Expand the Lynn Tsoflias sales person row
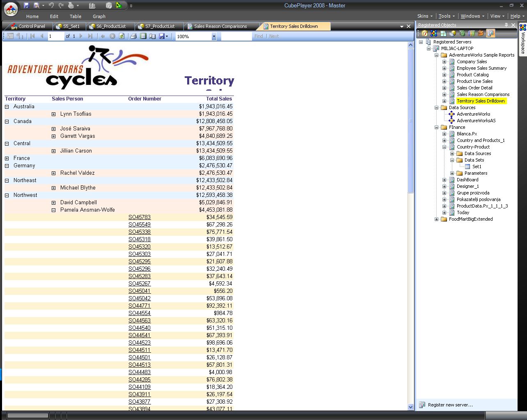Image resolution: width=527 pixels, height=420 pixels. pyautogui.click(x=54, y=114)
